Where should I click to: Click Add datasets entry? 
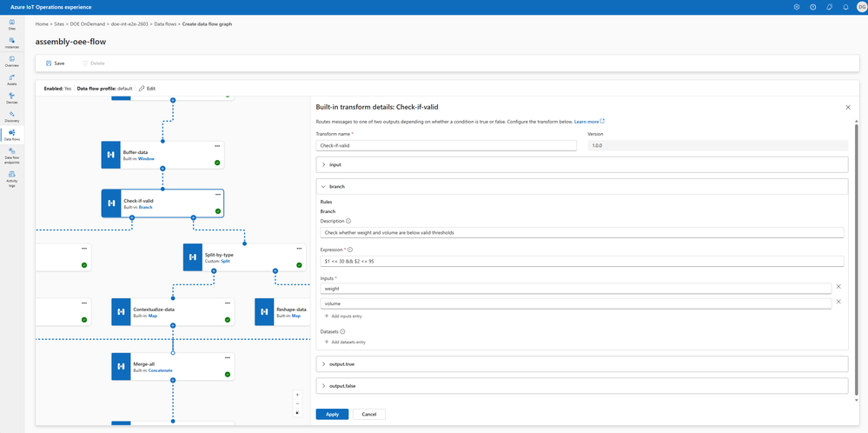point(345,343)
